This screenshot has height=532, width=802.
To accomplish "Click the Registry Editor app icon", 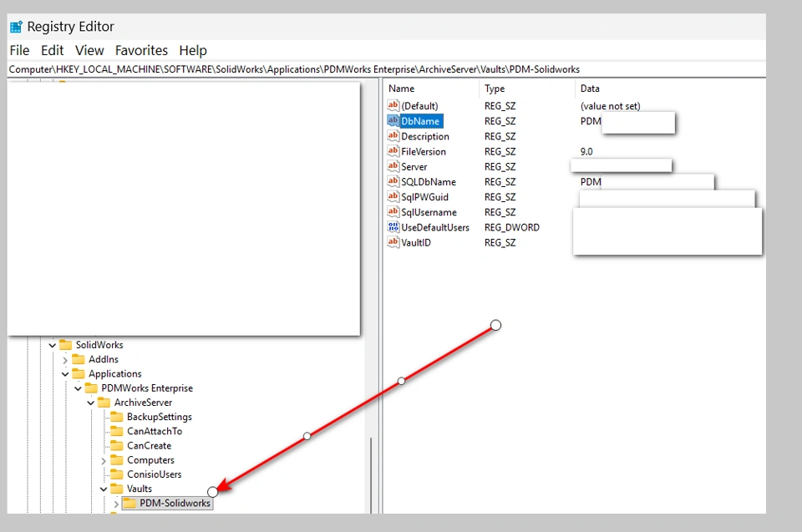I will tap(17, 27).
